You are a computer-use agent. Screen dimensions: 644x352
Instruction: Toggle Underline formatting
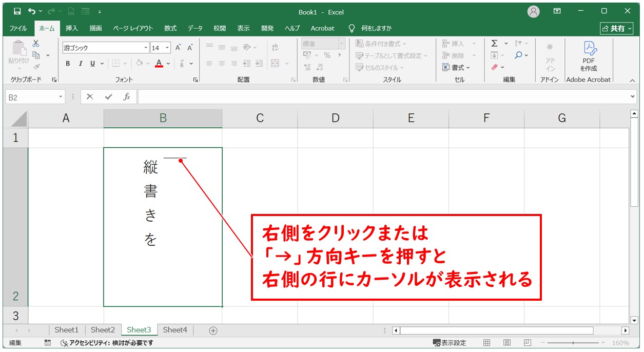92,64
